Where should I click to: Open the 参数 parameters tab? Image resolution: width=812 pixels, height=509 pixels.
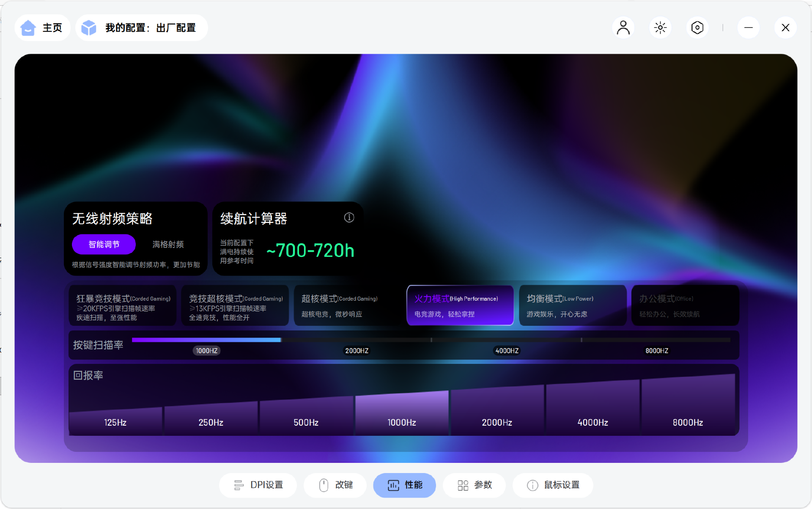pos(475,485)
